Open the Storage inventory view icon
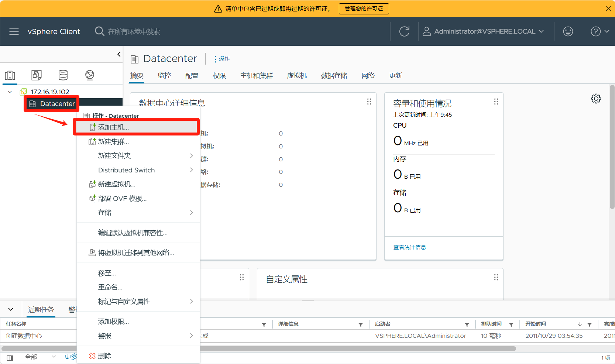The image size is (615, 364). point(63,75)
